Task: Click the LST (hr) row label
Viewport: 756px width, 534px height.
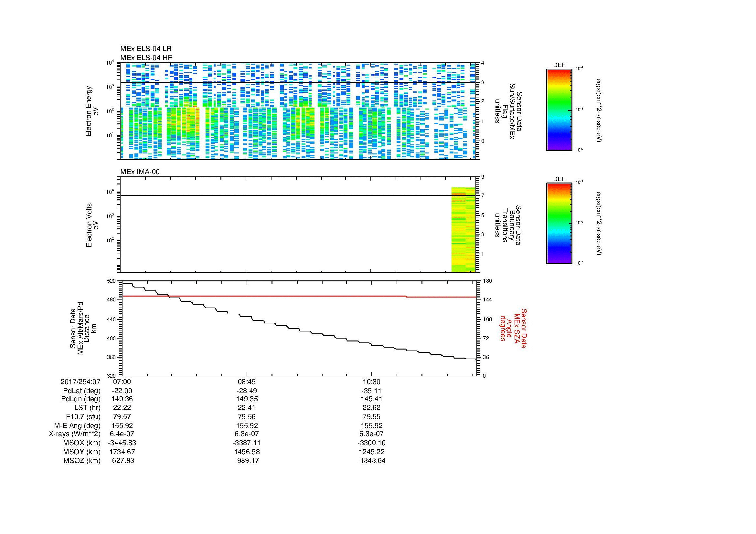Action: [x=87, y=408]
